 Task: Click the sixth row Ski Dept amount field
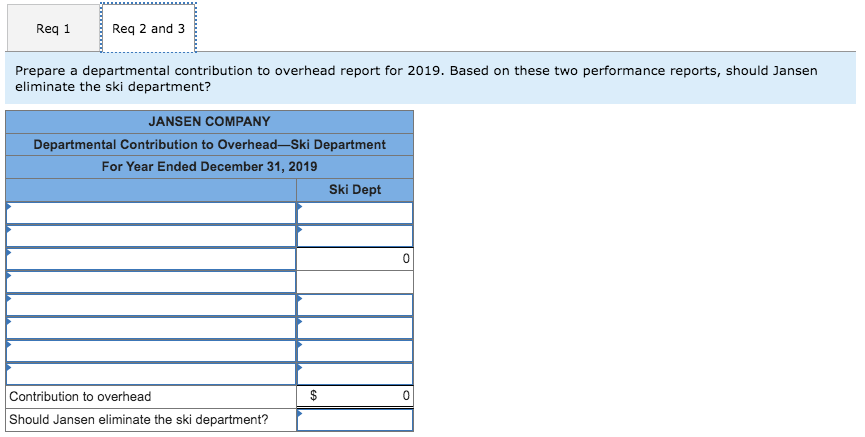pos(355,328)
